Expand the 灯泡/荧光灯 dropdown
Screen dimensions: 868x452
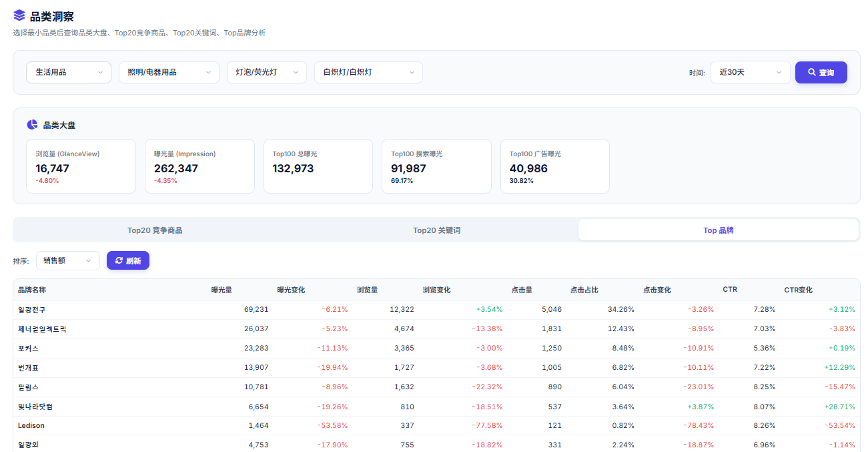click(267, 72)
